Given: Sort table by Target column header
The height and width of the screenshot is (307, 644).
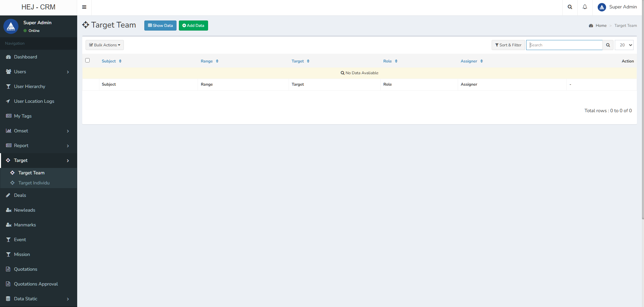Looking at the screenshot, I should point(301,61).
